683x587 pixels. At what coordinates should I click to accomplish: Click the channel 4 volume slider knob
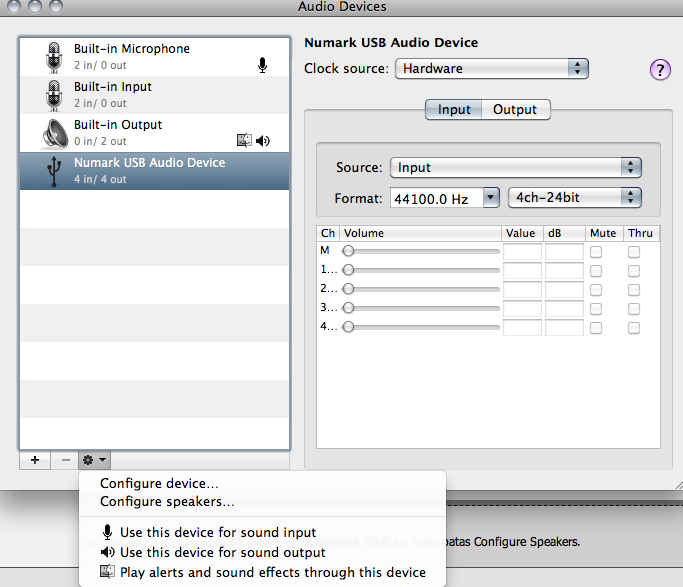348,327
